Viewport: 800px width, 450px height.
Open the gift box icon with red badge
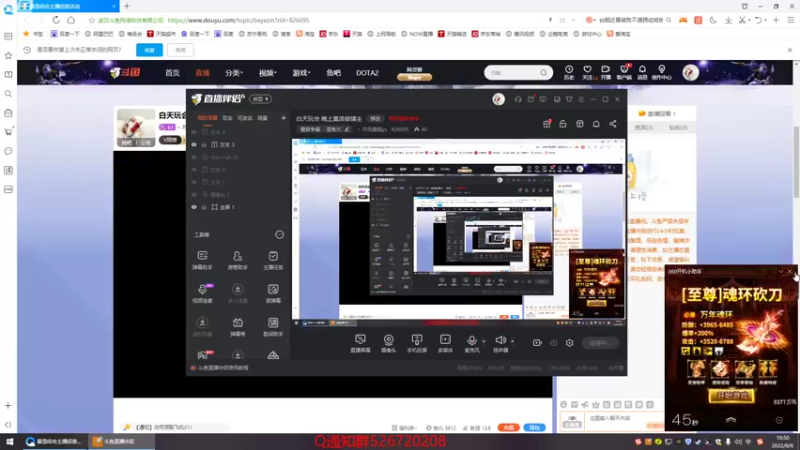pos(546,123)
